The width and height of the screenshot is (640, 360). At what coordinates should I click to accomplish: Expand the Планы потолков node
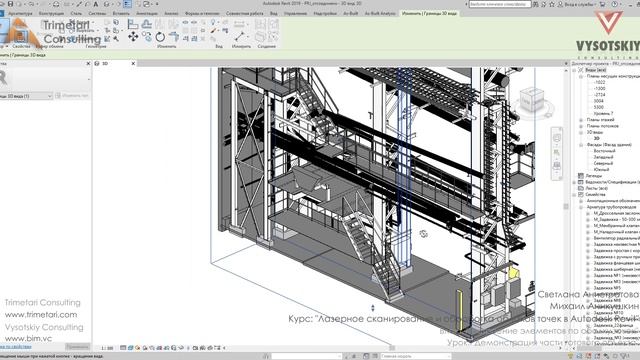tap(581, 126)
